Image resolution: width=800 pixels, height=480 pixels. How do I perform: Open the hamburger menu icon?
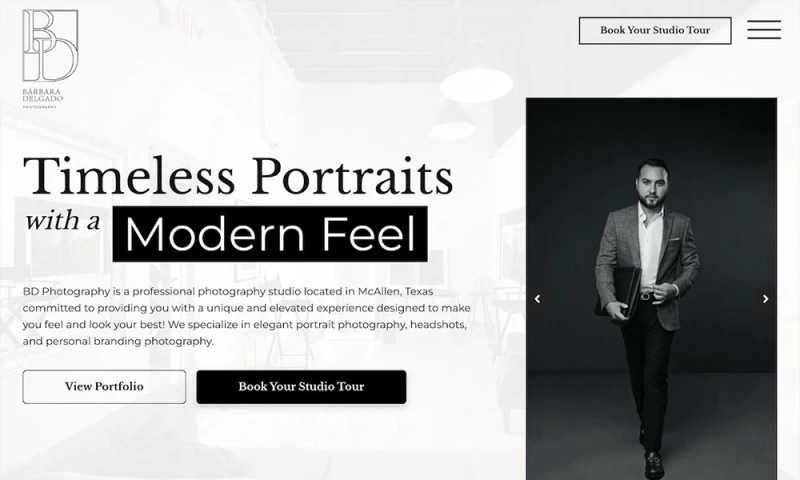(x=764, y=30)
